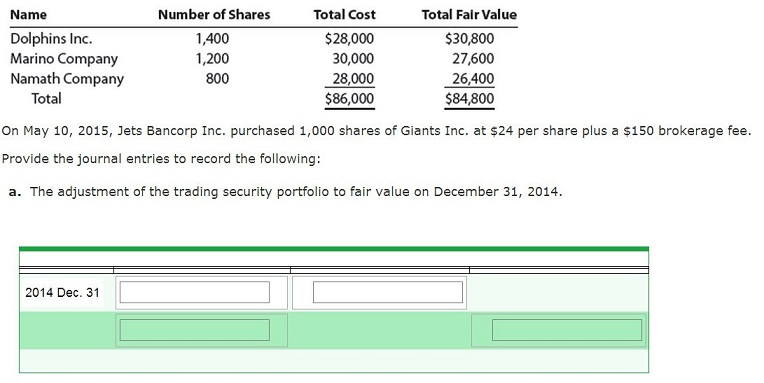Viewport: 764px width, 383px height.
Task: Select 'Namath Company' name in table
Action: point(67,78)
